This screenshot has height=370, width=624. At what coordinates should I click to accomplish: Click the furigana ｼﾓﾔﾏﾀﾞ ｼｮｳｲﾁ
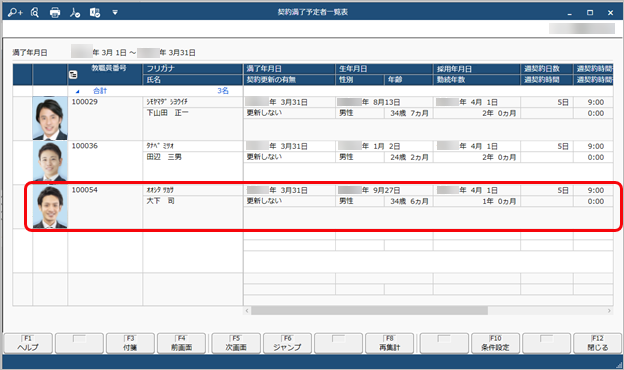pos(167,102)
